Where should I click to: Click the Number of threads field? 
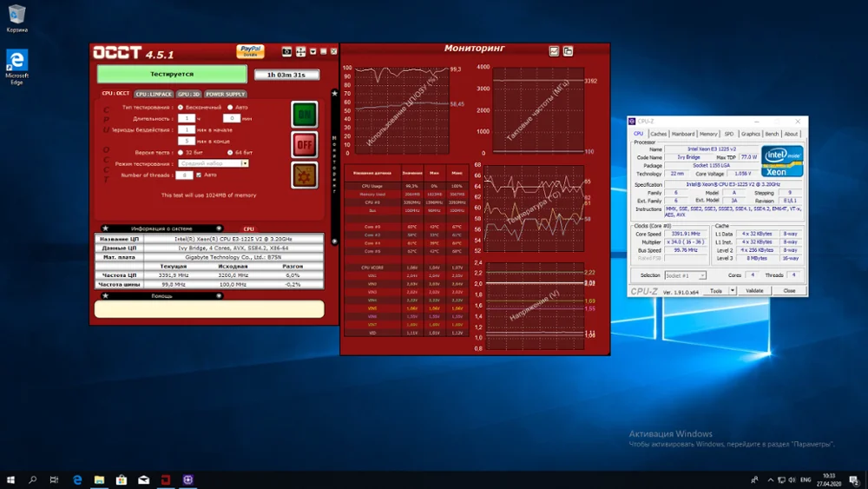tap(184, 175)
